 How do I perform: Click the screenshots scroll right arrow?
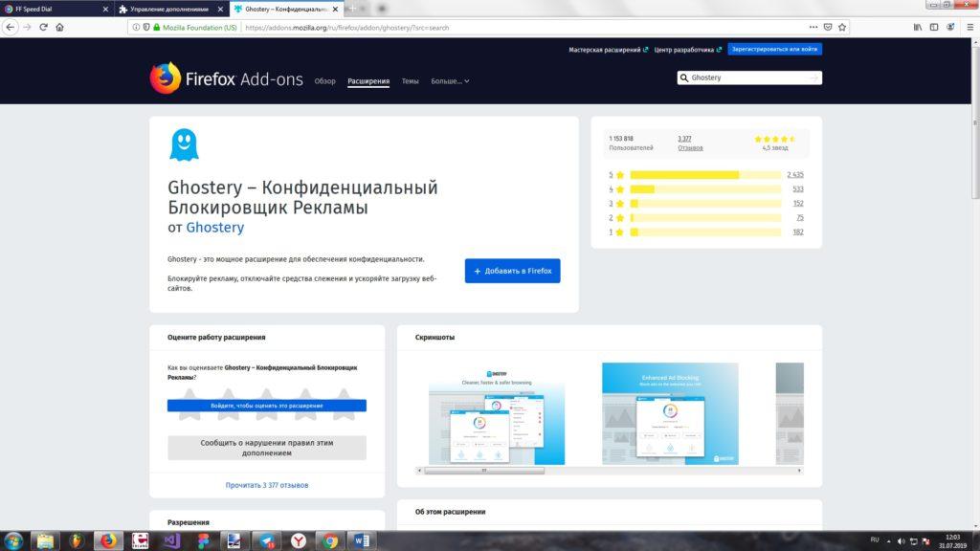pyautogui.click(x=799, y=471)
